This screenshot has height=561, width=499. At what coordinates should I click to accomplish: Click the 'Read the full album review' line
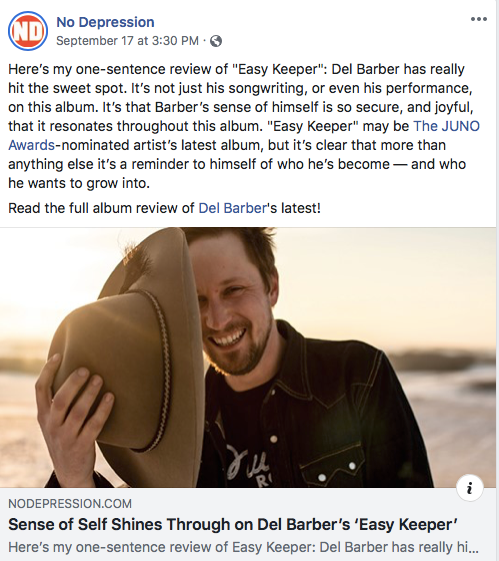click(x=165, y=208)
